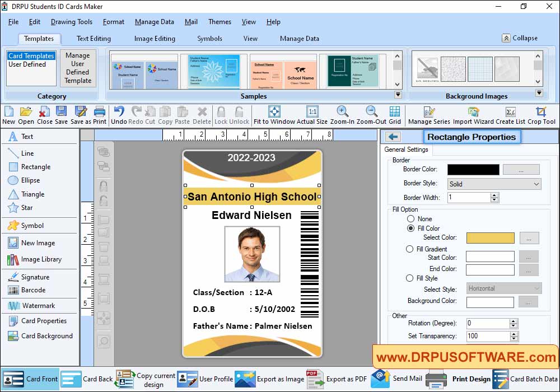Viewport: 560px width, 392px height.
Task: Choose Fill Gradient radio option
Action: 410,249
